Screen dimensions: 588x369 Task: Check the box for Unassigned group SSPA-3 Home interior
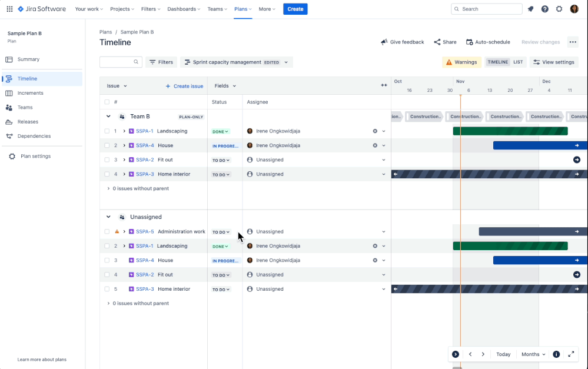[107, 289]
